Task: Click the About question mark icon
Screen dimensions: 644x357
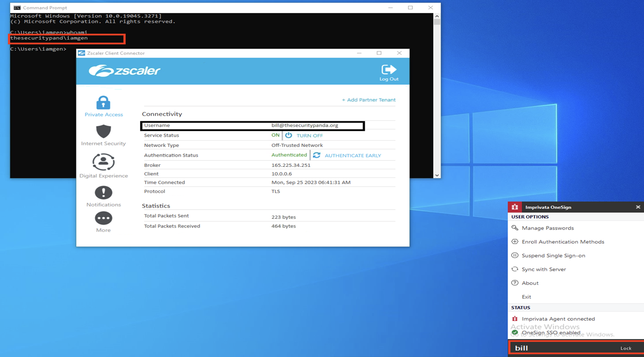Action: pyautogui.click(x=515, y=283)
